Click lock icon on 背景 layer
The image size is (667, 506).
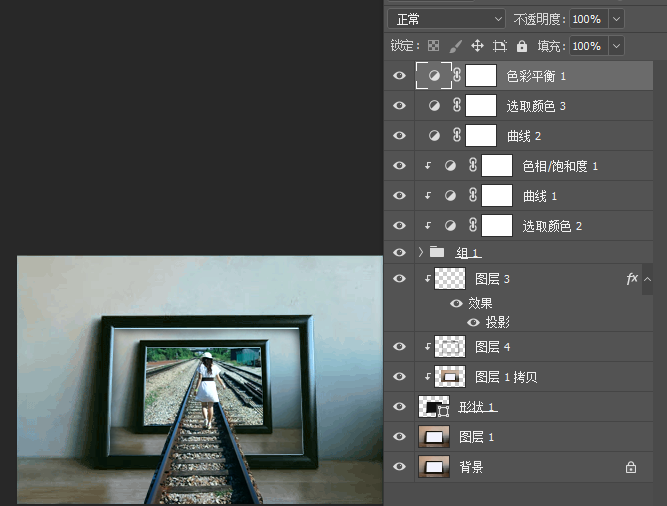coord(631,467)
